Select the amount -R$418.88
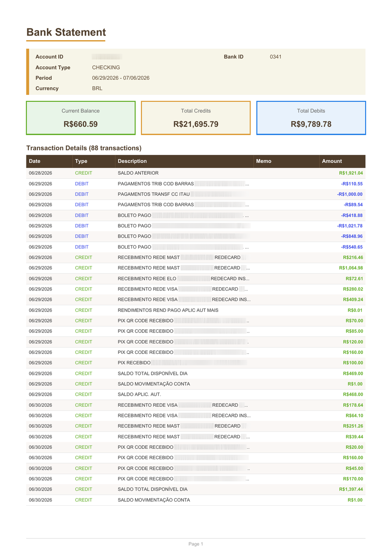The image size is (392, 555). click(x=352, y=215)
